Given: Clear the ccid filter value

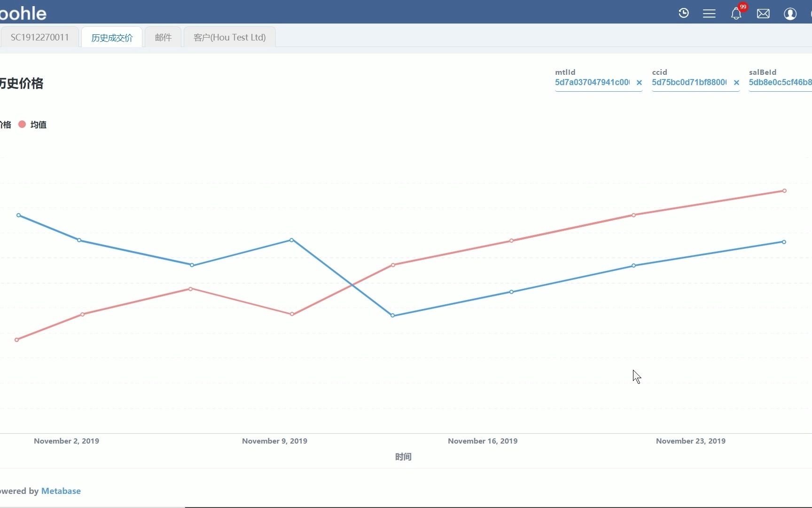Looking at the screenshot, I should pos(736,82).
